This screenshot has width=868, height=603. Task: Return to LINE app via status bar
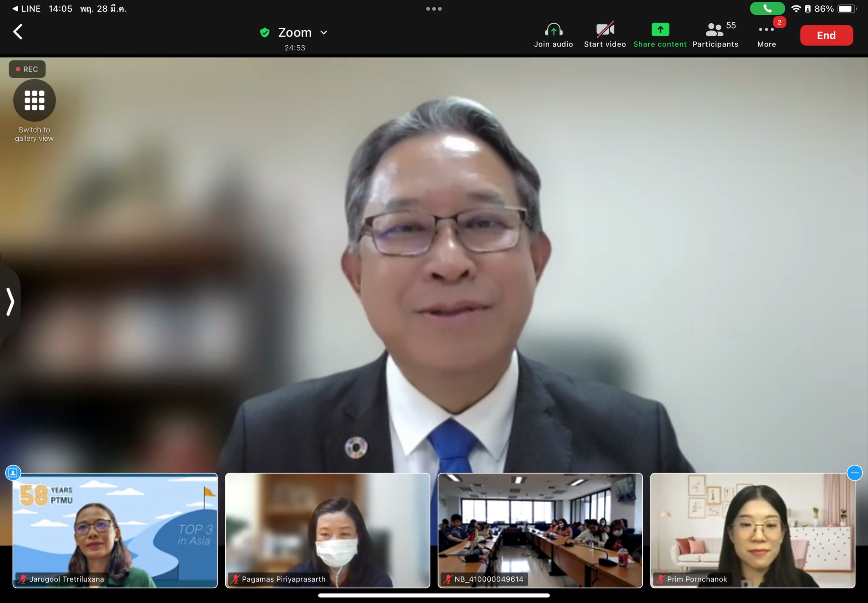[26, 8]
